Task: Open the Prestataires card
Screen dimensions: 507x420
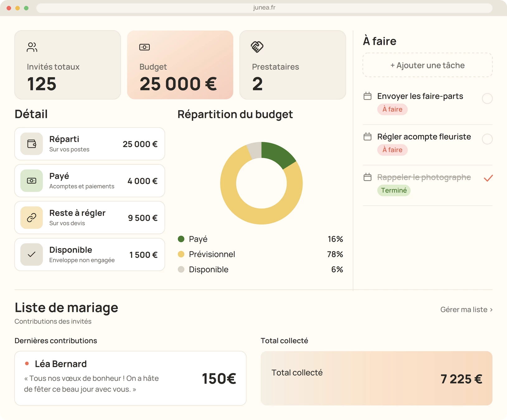Action: [x=293, y=65]
